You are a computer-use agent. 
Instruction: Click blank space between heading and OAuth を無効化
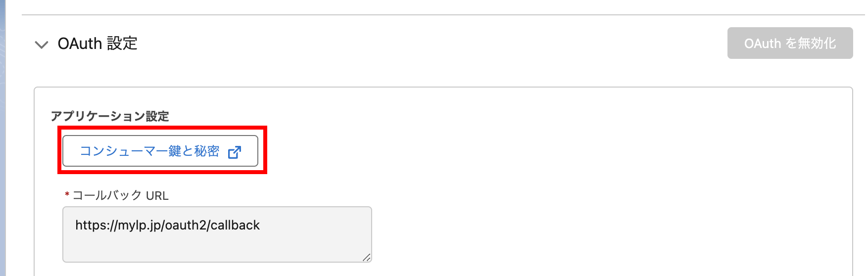point(431,44)
